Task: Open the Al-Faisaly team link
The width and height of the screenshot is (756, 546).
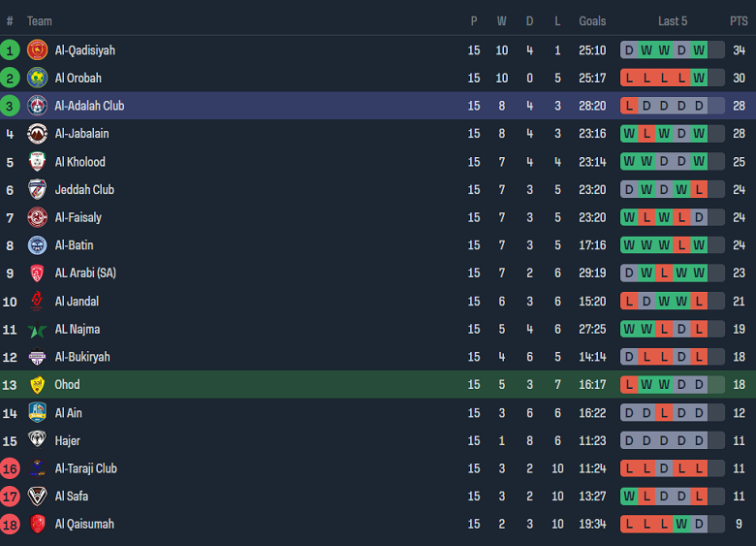Action: [78, 217]
